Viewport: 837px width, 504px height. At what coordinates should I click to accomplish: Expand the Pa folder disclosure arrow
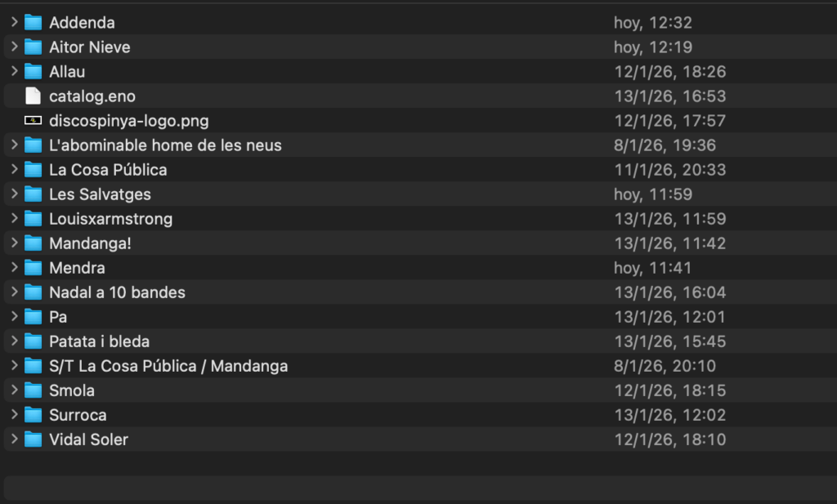tap(14, 317)
